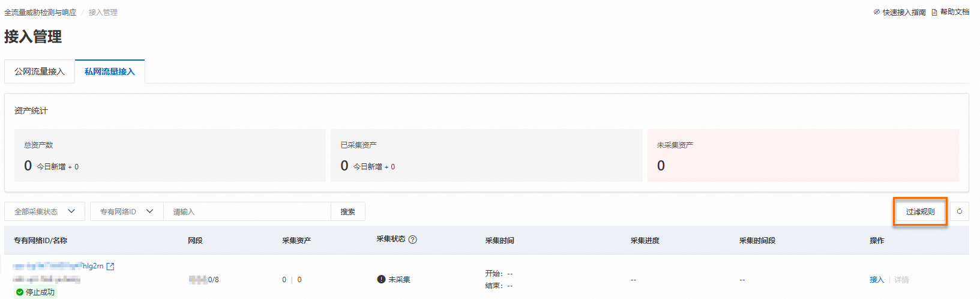Click the 快速接入指南 link icon
Screen dimensions: 980x299
pyautogui.click(x=877, y=12)
